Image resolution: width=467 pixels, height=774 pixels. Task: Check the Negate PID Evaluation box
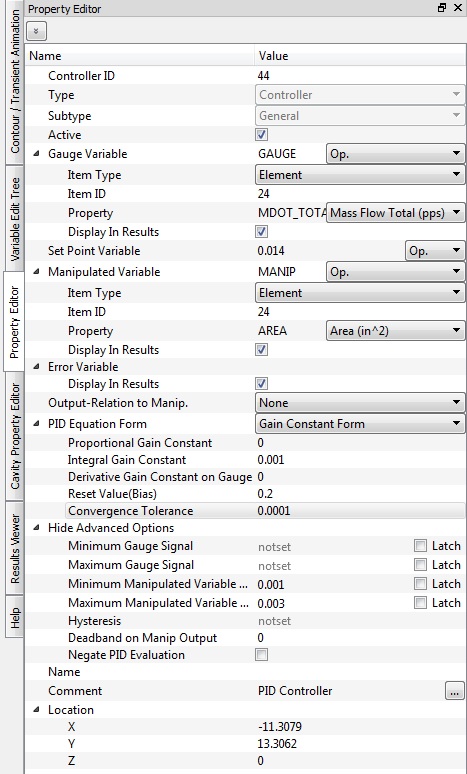pyautogui.click(x=262, y=655)
